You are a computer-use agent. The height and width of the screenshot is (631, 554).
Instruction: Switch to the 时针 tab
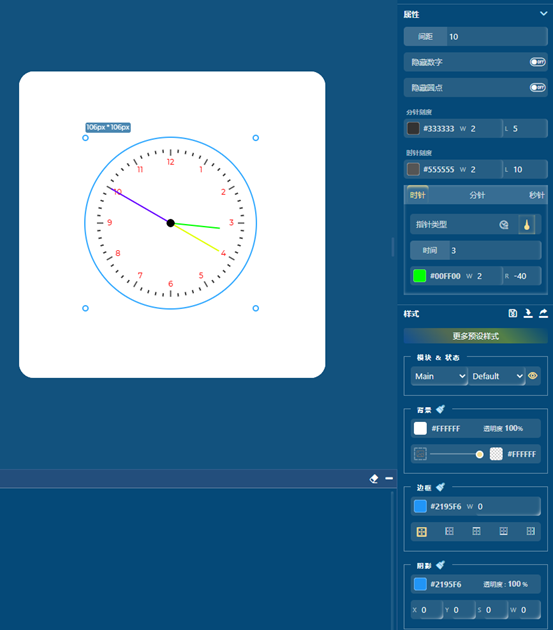(x=418, y=195)
